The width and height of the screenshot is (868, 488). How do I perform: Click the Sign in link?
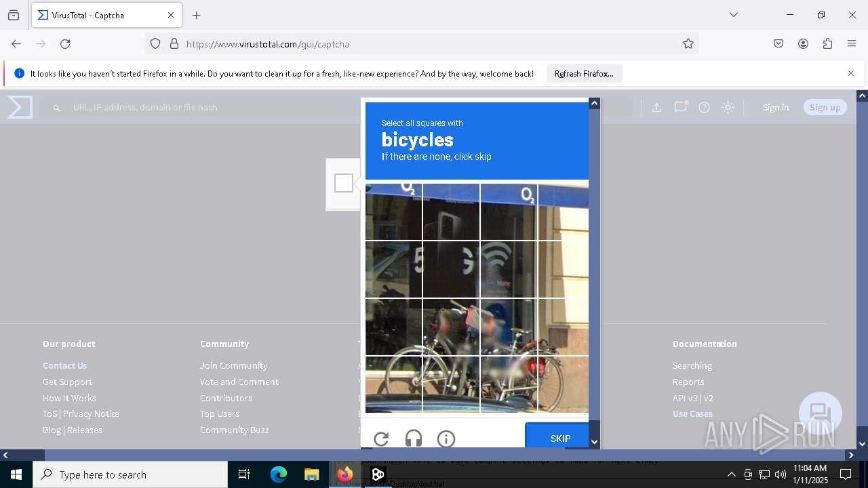pos(776,107)
